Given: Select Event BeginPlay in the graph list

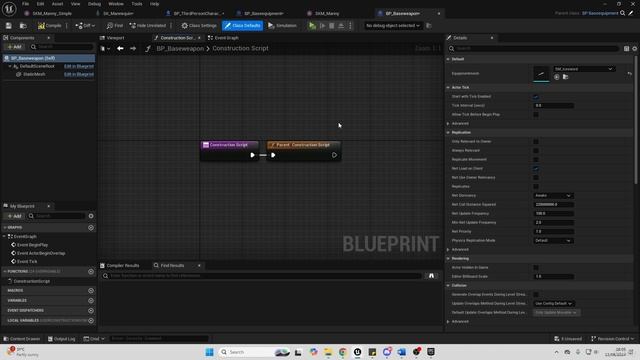Looking at the screenshot, I should 32,245.
